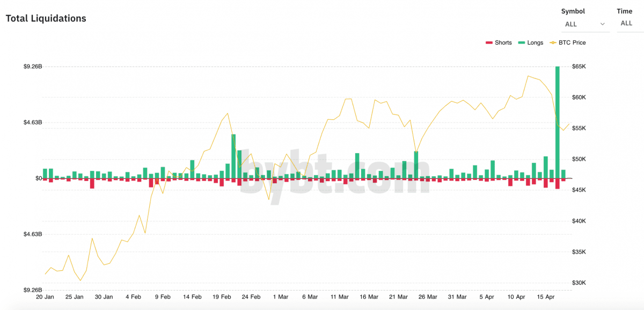Click the 15 Apr date label
The image size is (644, 310).
tap(545, 297)
